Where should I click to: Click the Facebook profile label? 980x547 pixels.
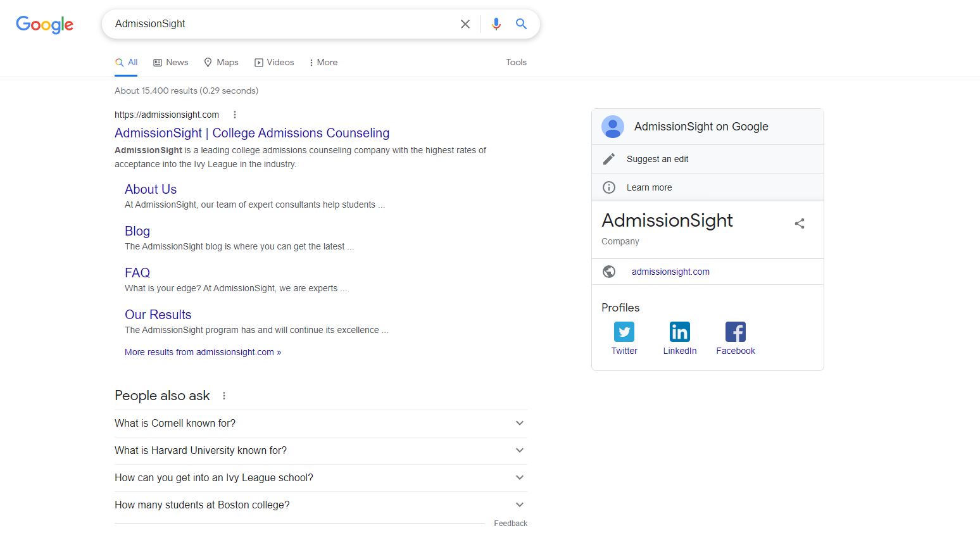736,351
